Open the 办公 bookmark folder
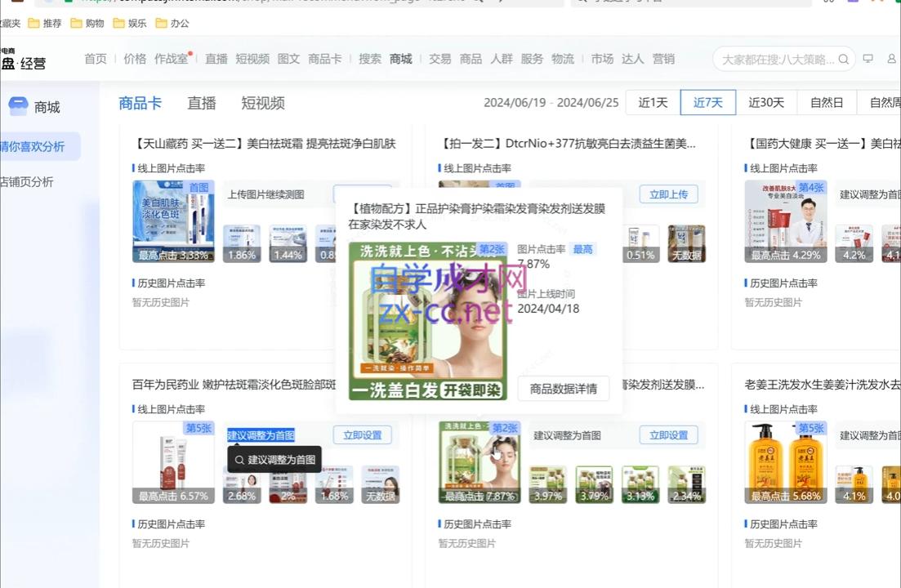The width and height of the screenshot is (901, 588). click(x=172, y=23)
